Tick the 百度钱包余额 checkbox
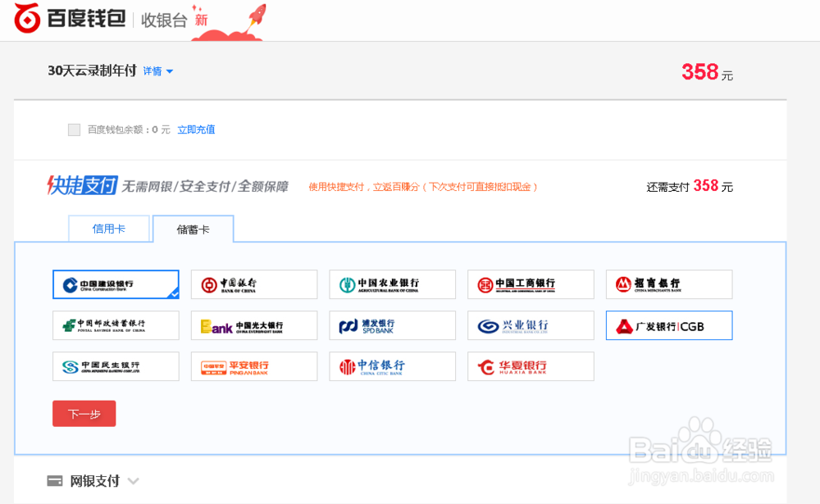Screen dimensions: 820x504 [x=75, y=129]
